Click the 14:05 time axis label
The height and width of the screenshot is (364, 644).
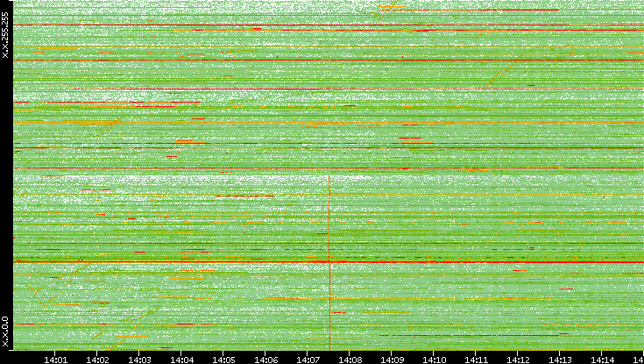pyautogui.click(x=223, y=360)
